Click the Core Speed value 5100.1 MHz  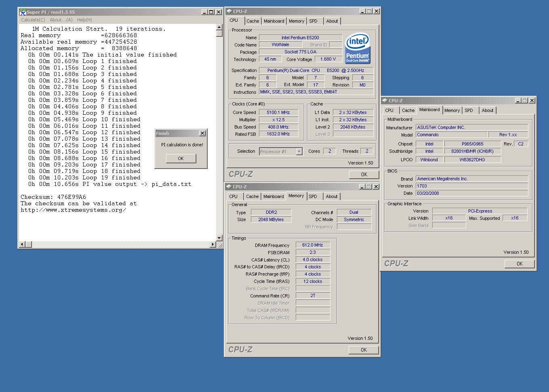(x=278, y=112)
